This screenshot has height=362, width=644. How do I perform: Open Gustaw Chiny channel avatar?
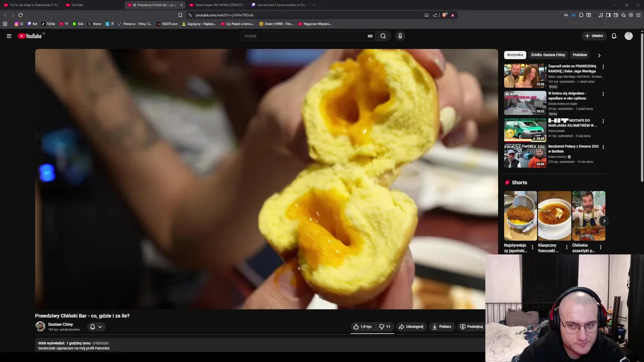40,326
